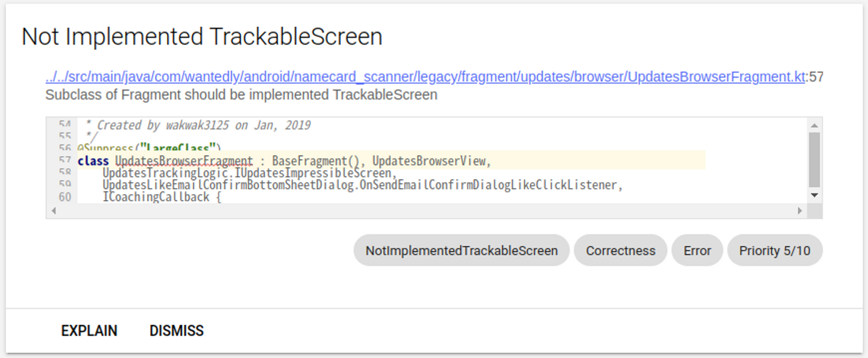The image size is (868, 358).
Task: Click the ICoachingCallback code line
Action: click(x=162, y=197)
